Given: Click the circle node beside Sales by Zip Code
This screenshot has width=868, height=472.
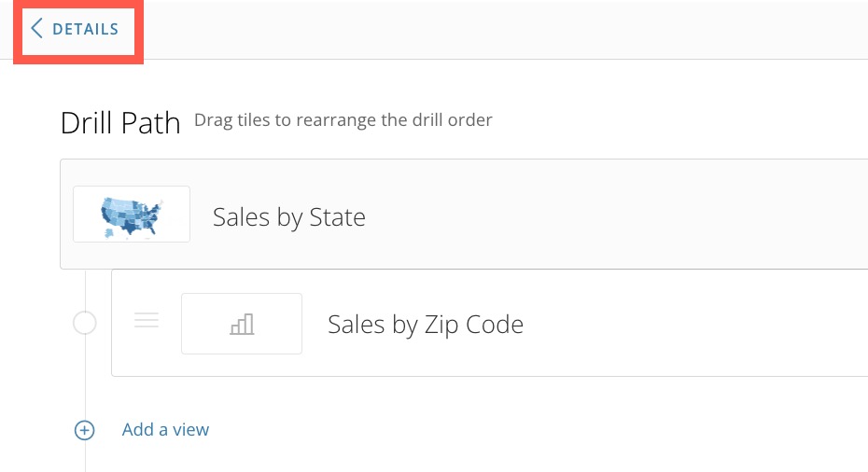Looking at the screenshot, I should pyautogui.click(x=85, y=323).
